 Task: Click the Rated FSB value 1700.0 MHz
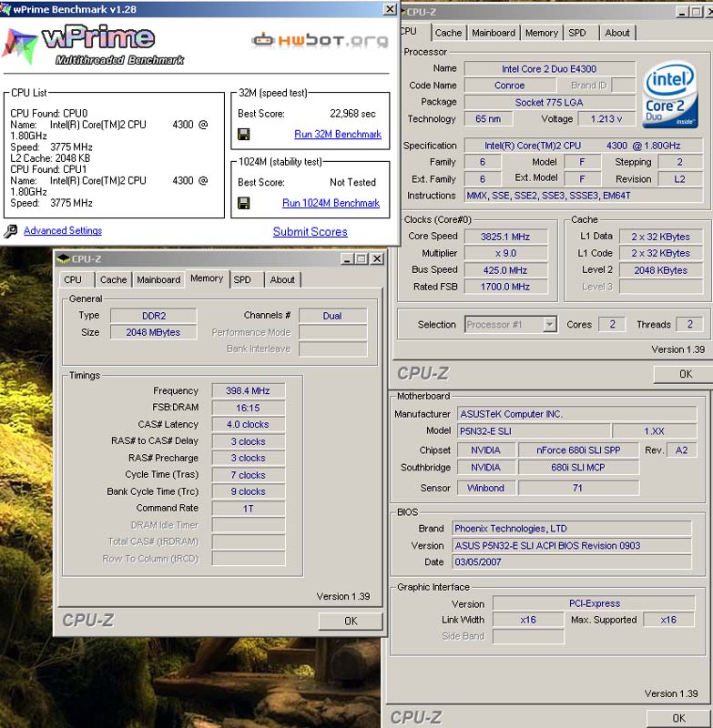pyautogui.click(x=505, y=287)
